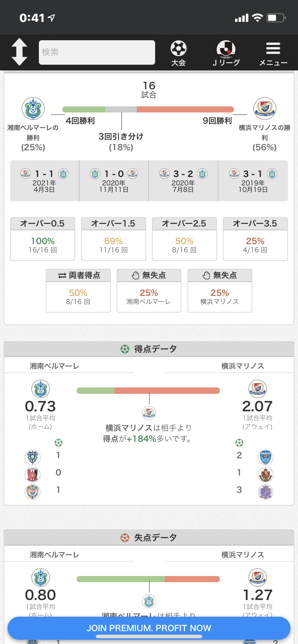Select the 3-2 match from 2020年7月8日
Image resolution: width=298 pixels, height=644 pixels.
[183, 181]
